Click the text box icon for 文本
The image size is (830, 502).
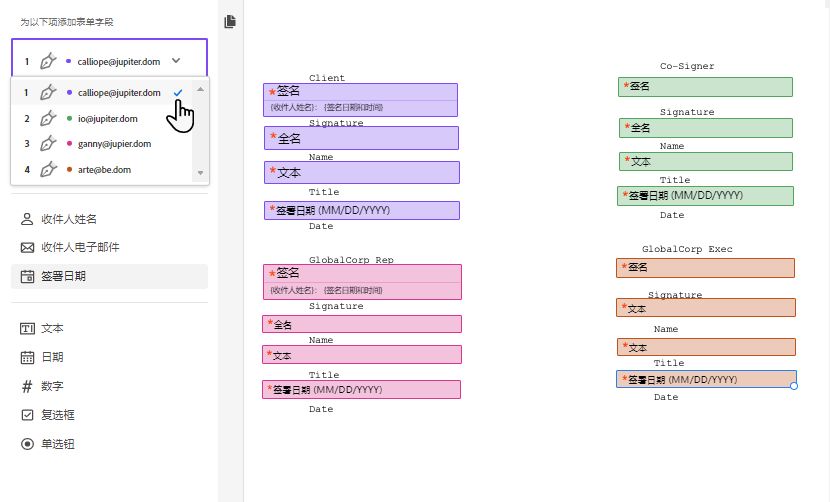tap(27, 328)
